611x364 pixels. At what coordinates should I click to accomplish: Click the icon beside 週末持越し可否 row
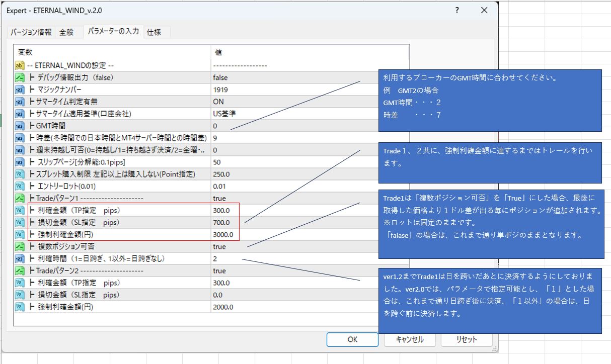click(20, 150)
